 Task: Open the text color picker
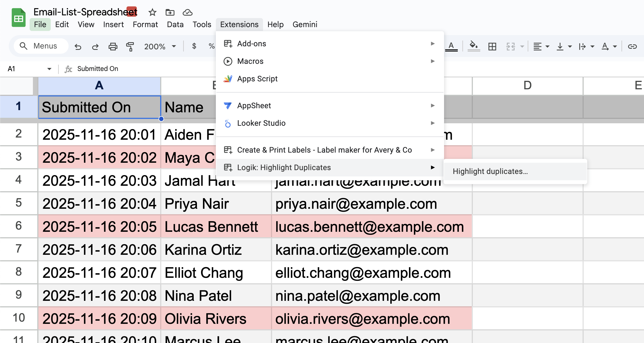tap(451, 46)
